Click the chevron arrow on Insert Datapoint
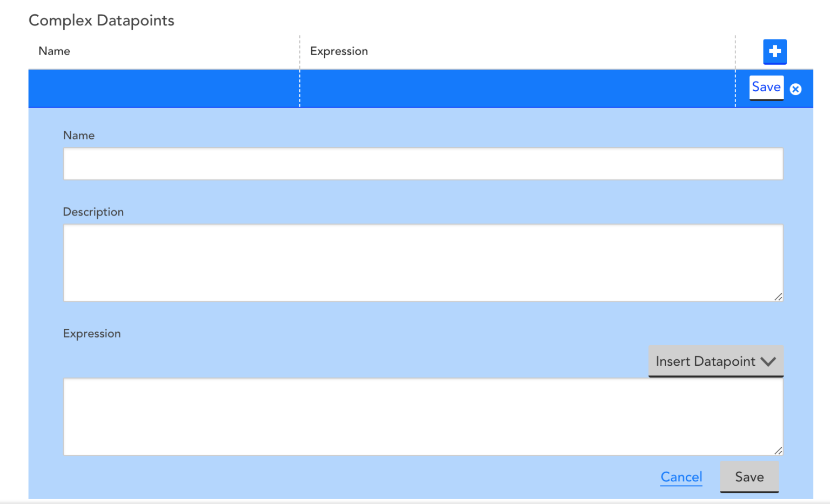Screen dimensions: 830x504 768,361
